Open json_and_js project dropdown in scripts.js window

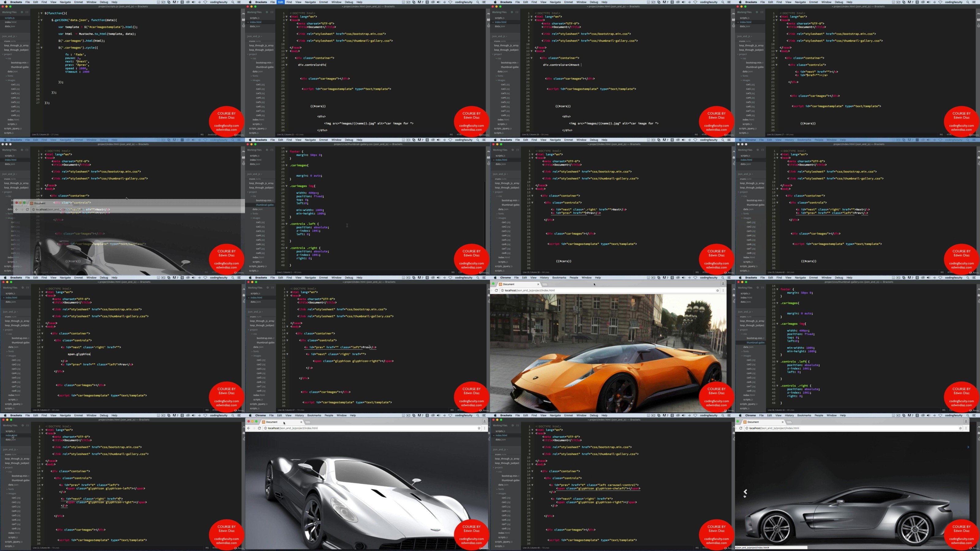(9, 36)
